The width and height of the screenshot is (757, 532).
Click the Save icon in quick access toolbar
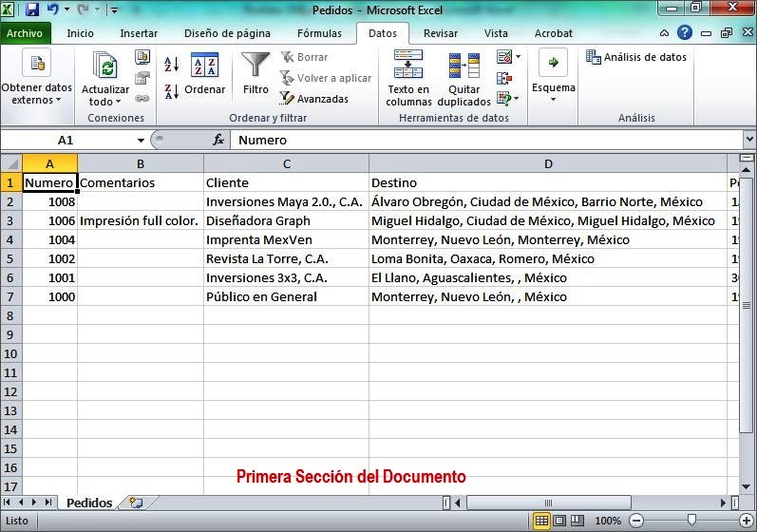point(32,9)
